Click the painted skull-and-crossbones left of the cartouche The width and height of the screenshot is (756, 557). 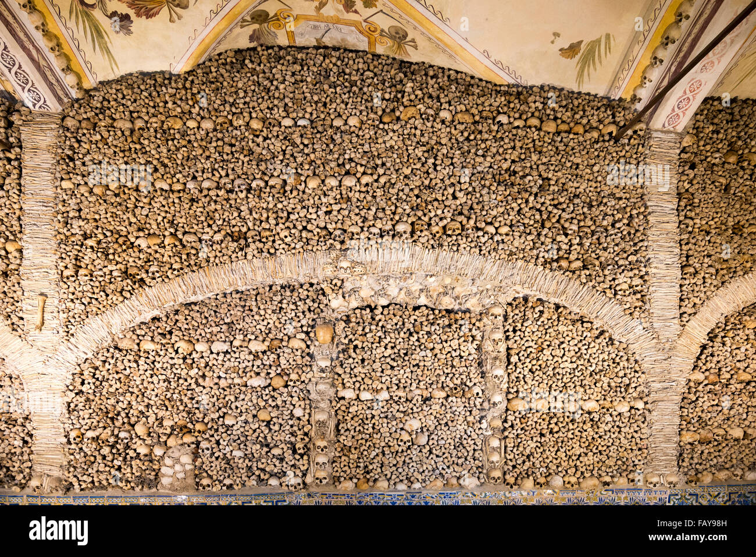click(259, 22)
